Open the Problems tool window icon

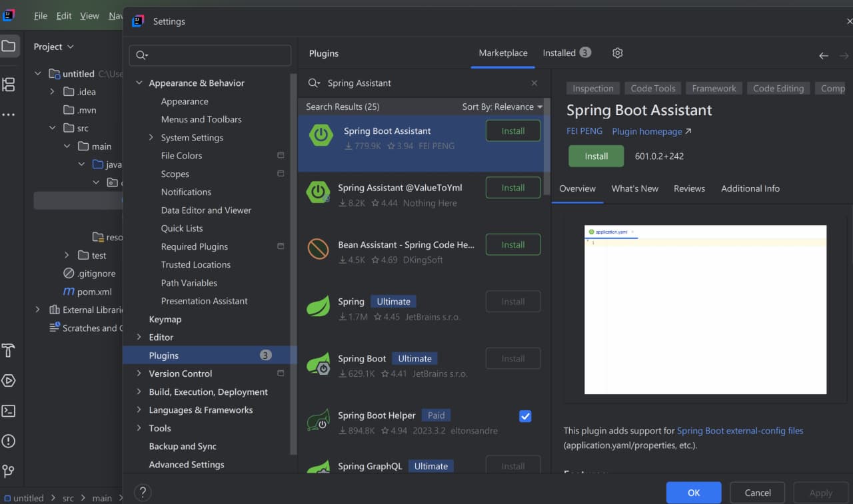click(9, 441)
